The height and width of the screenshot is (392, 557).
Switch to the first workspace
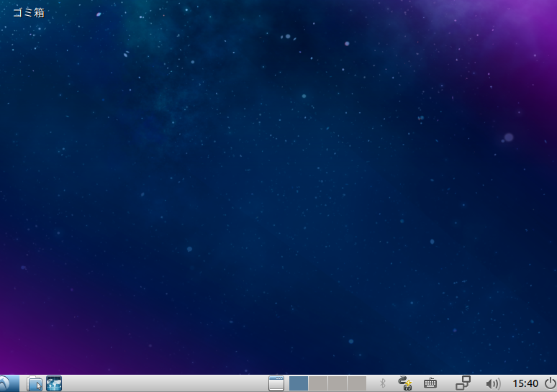(299, 383)
